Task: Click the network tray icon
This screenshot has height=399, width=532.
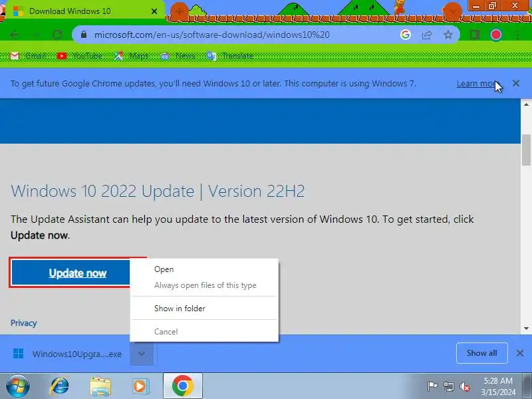Action: pyautogui.click(x=448, y=386)
